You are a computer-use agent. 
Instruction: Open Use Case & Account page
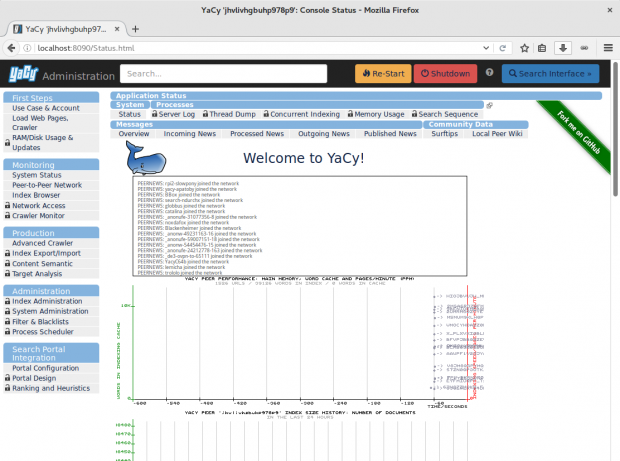(x=46, y=108)
